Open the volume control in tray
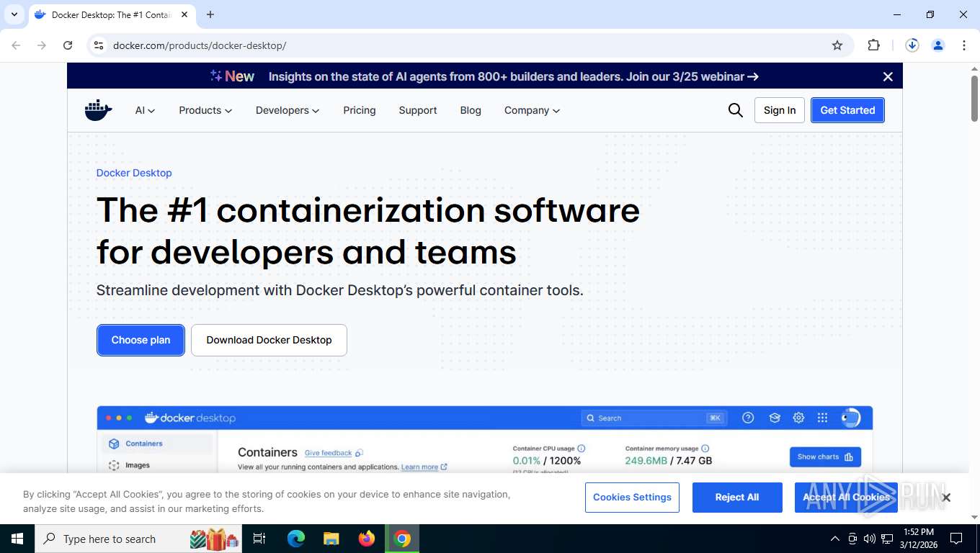The image size is (980, 553). point(870,539)
